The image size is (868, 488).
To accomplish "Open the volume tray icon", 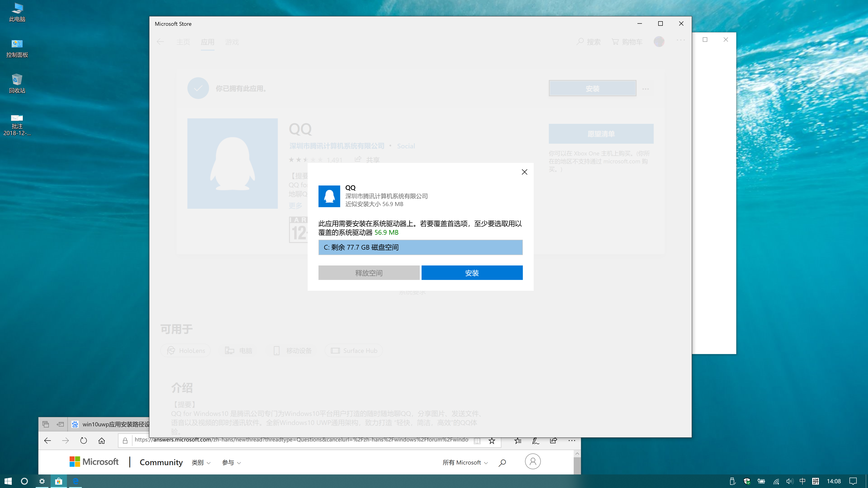I will (x=790, y=481).
